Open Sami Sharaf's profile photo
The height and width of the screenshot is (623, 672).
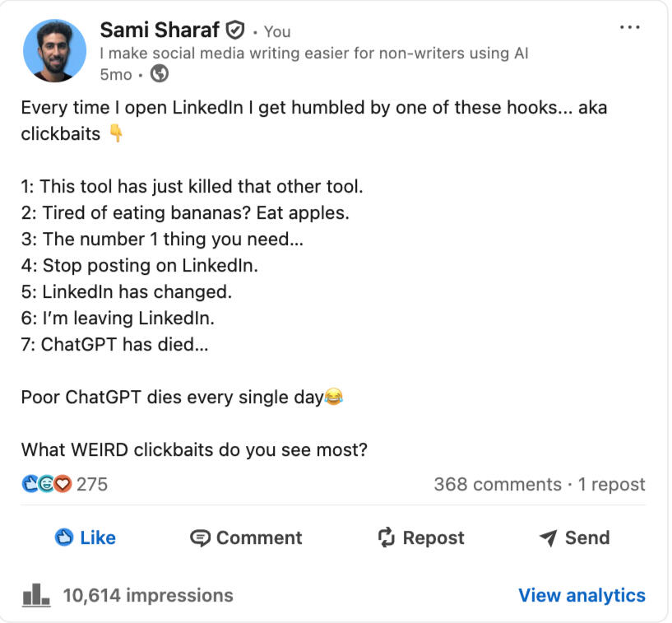pos(55,51)
